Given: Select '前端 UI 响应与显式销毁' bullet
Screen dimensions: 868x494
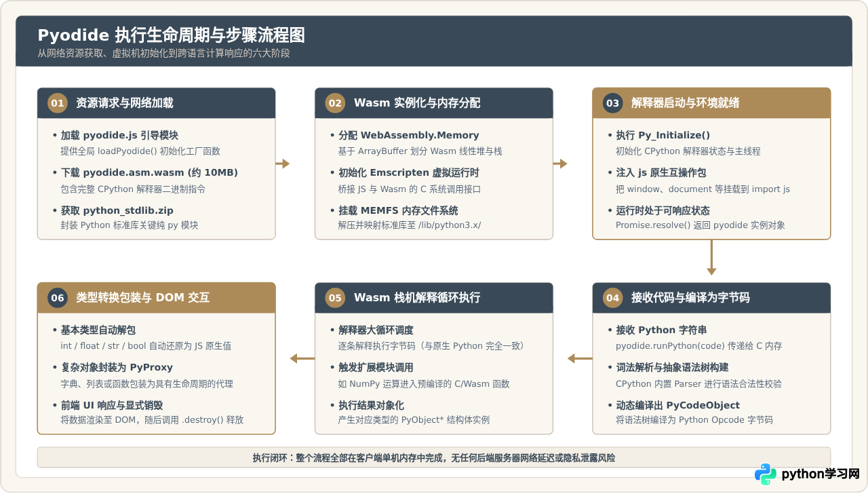Looking at the screenshot, I should pos(108,405).
